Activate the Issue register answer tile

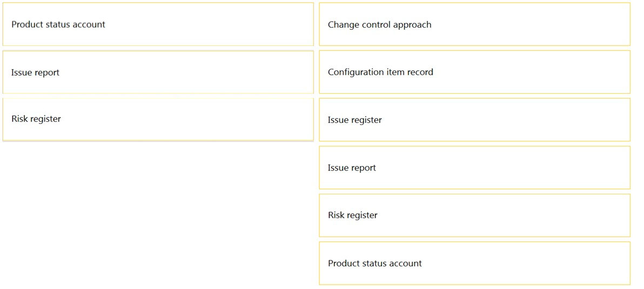point(474,120)
